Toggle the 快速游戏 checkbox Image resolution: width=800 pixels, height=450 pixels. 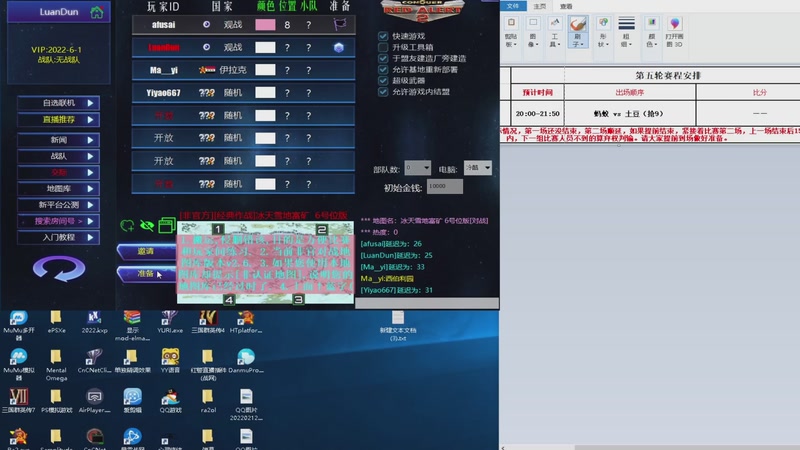[x=383, y=36]
